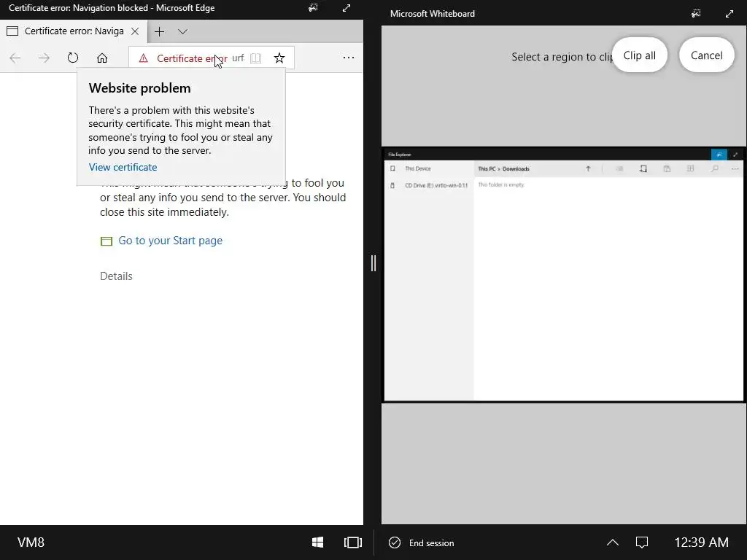Click the Website problem heading

pos(139,88)
